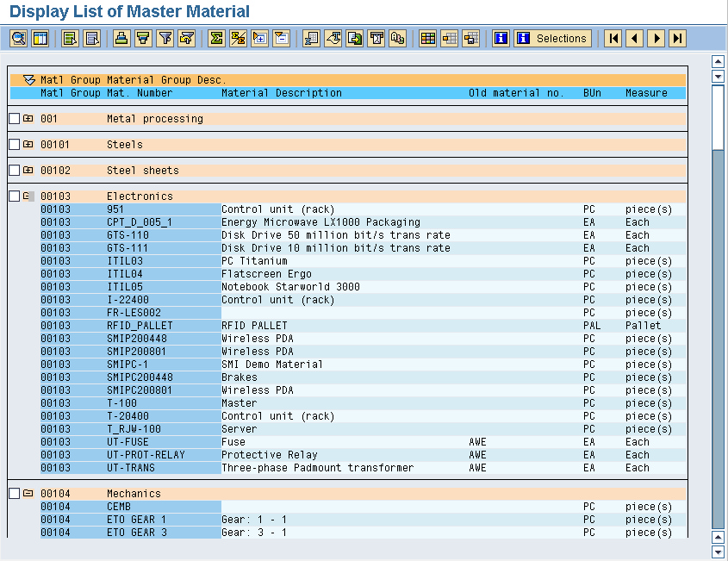Select Notebook Starworld 3000 description

pos(290,287)
